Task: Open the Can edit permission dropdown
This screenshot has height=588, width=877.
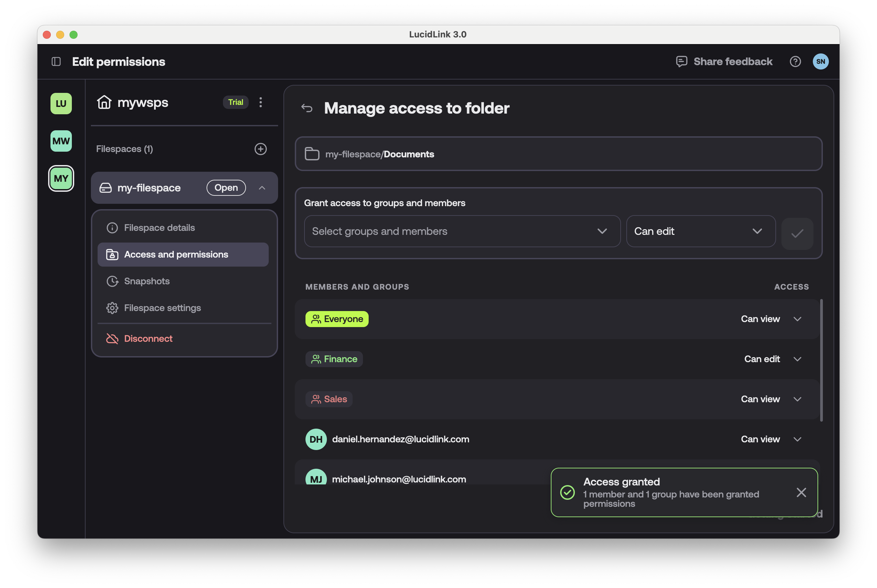Action: click(701, 232)
